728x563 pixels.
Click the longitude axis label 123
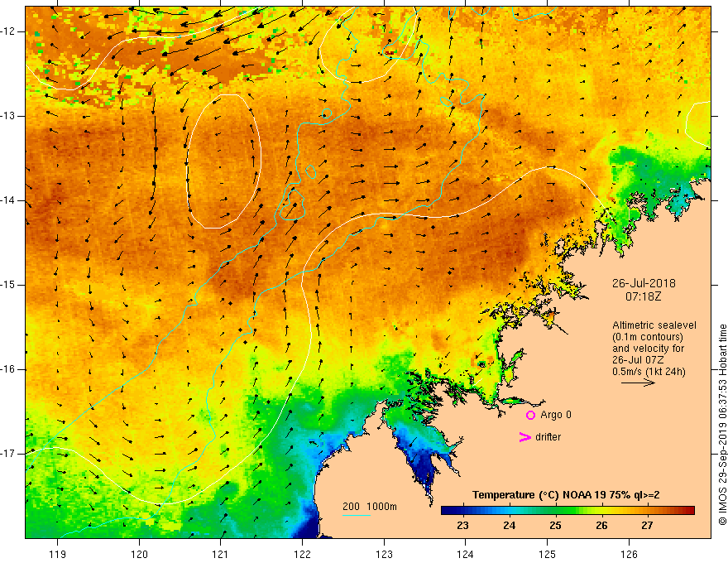pos(384,554)
